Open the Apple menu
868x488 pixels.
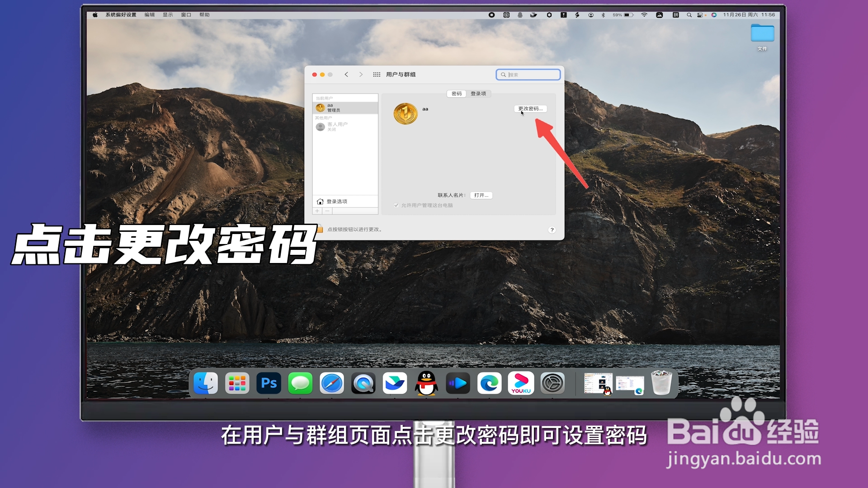tap(95, 15)
